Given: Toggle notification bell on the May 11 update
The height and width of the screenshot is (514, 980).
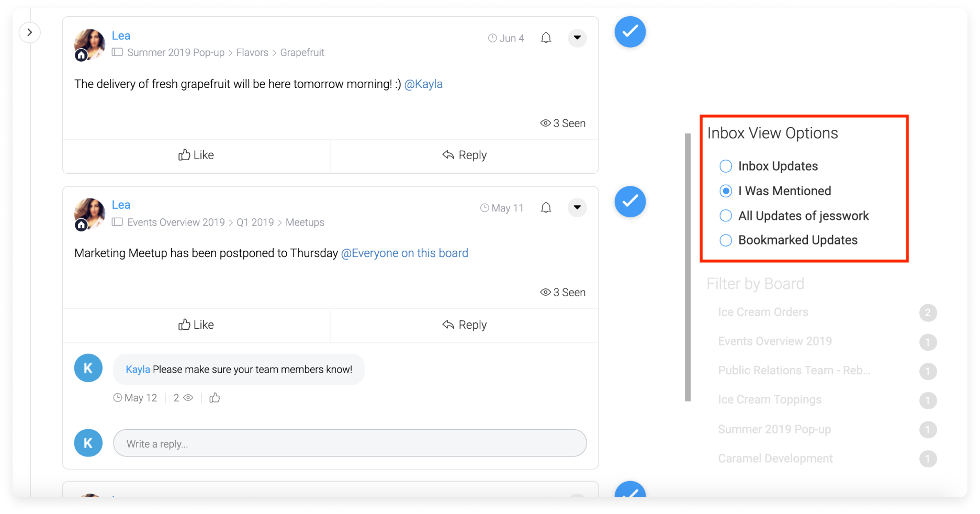Looking at the screenshot, I should 546,208.
